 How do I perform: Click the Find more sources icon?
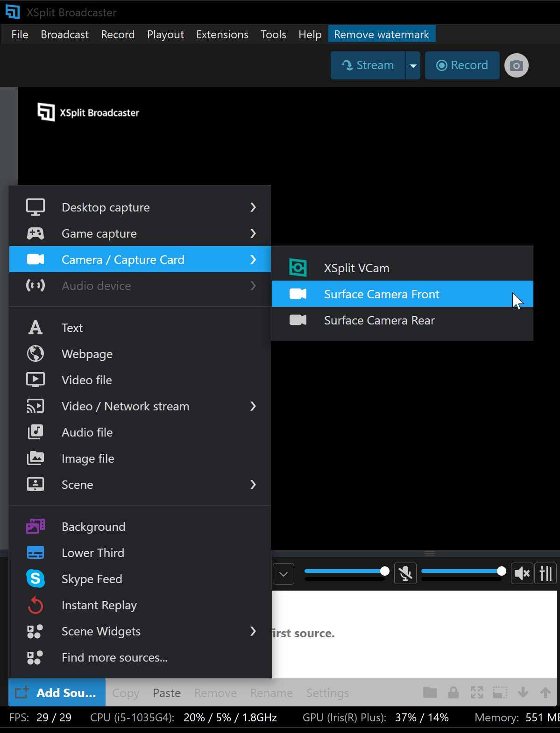tap(35, 657)
